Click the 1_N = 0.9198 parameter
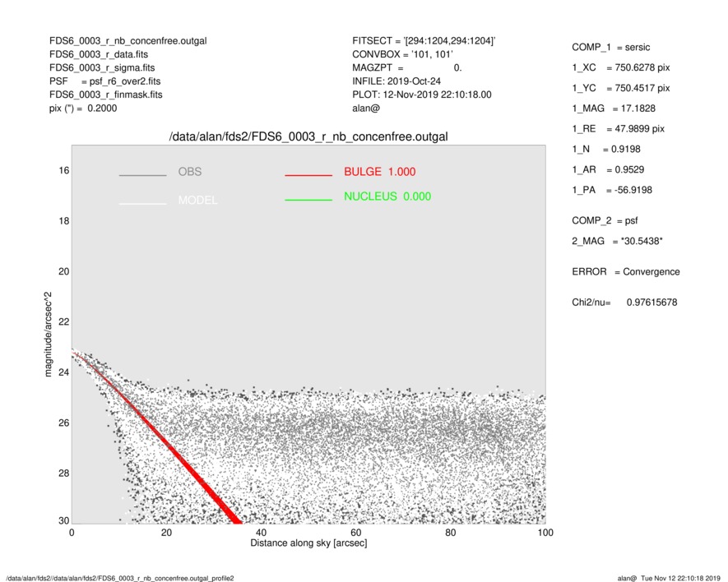Image resolution: width=728 pixels, height=582 pixels. coord(606,150)
